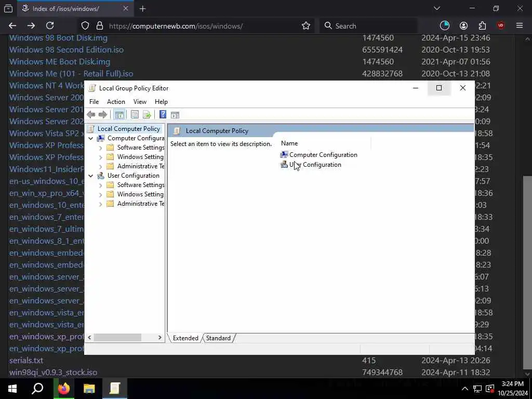Image resolution: width=532 pixels, height=399 pixels.
Task: Open the Help menu
Action: click(161, 102)
